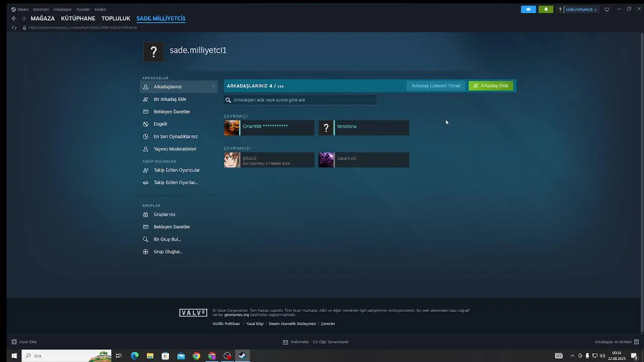Switch to the TOPLULUK tab
The image size is (644, 362).
116,18
